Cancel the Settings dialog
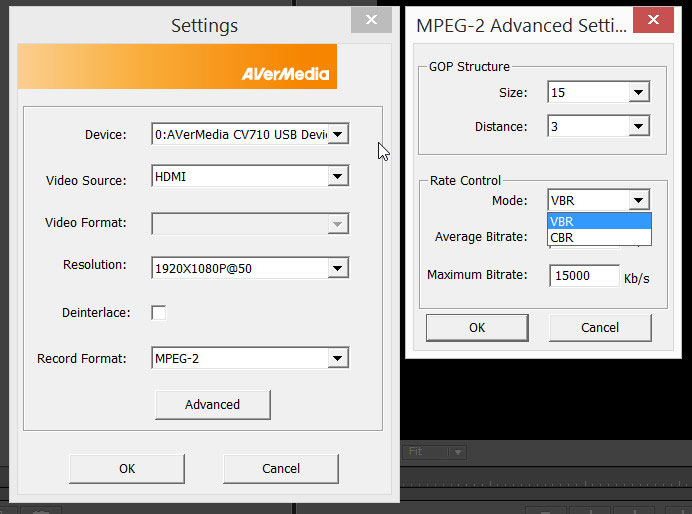Image resolution: width=692 pixels, height=514 pixels. coord(280,468)
